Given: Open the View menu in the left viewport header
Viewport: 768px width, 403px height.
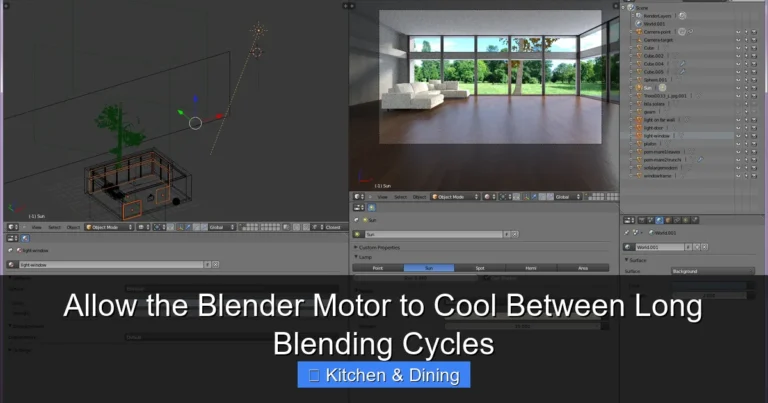Looking at the screenshot, I should coord(37,227).
